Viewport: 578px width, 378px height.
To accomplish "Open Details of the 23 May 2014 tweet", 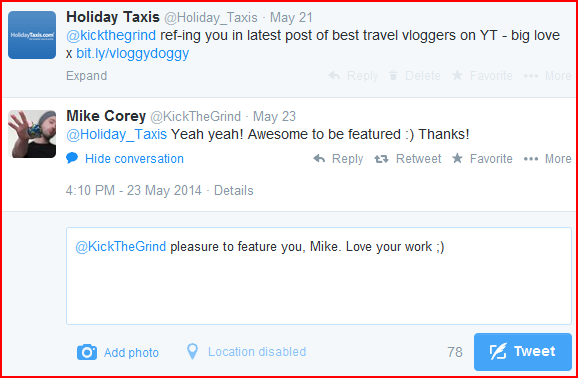I will click(x=234, y=191).
